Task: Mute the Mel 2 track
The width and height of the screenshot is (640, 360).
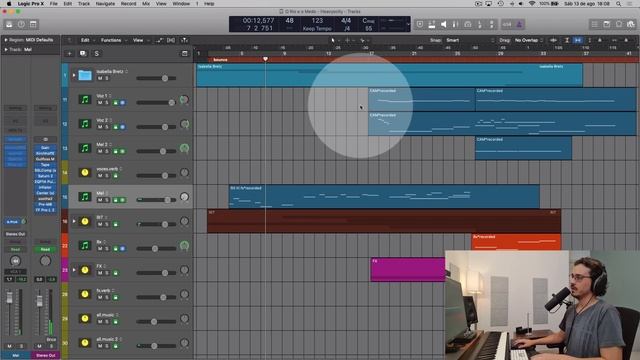Action: 100,151
